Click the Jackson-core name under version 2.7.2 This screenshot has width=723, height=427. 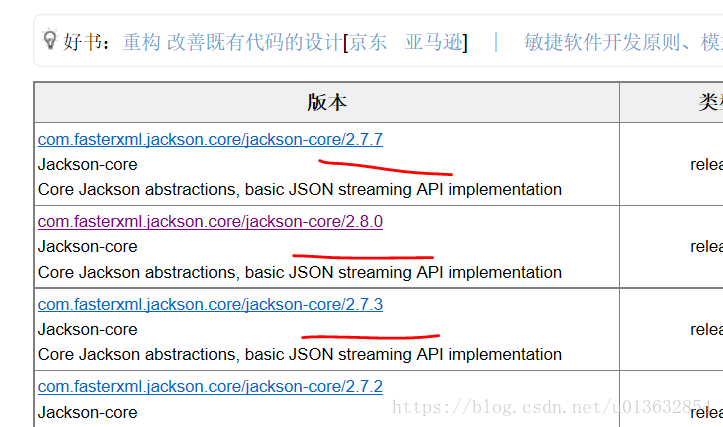pos(88,412)
